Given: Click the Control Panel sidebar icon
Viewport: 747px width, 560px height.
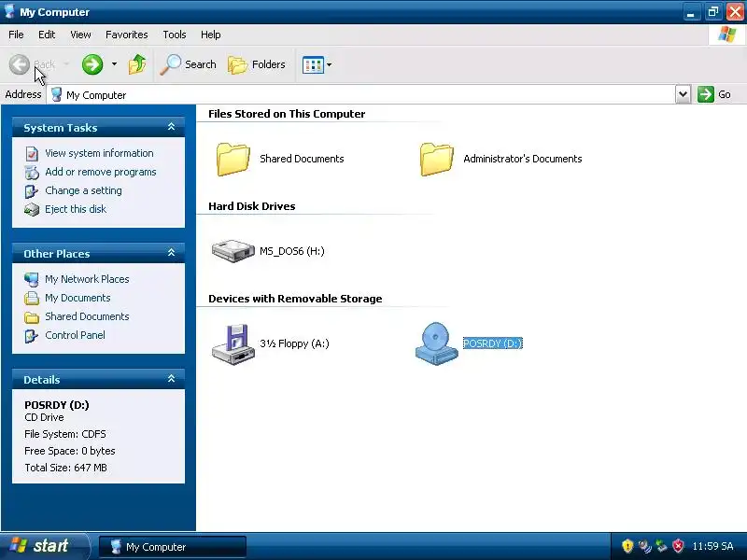Looking at the screenshot, I should tap(32, 336).
